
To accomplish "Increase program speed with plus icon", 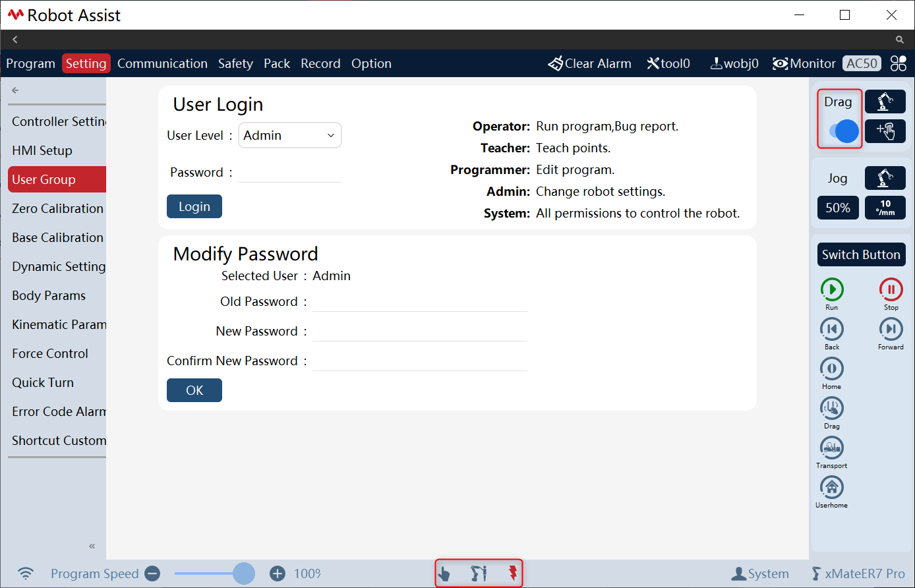I will pyautogui.click(x=278, y=573).
